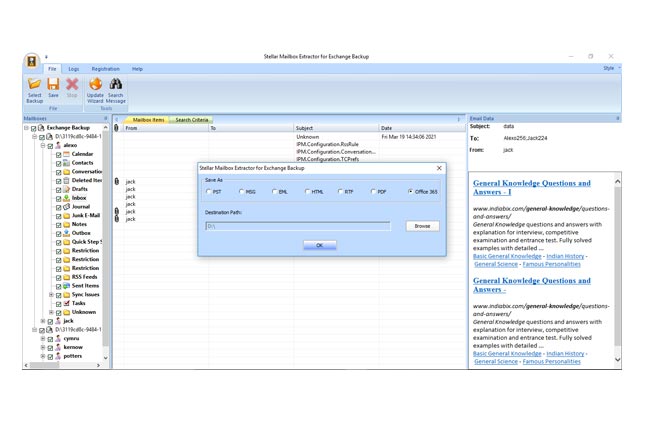645x421 pixels.
Task: Close the Save As dialog
Action: pos(439,168)
